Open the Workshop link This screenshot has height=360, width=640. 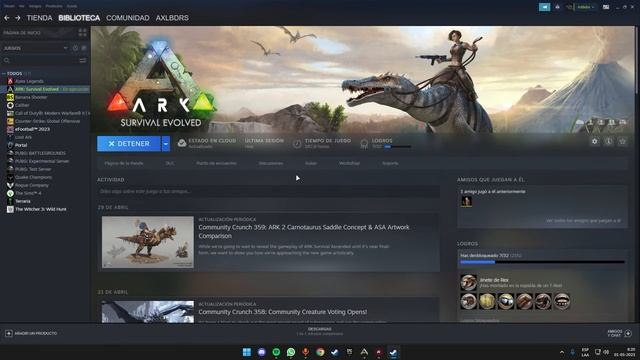[349, 163]
